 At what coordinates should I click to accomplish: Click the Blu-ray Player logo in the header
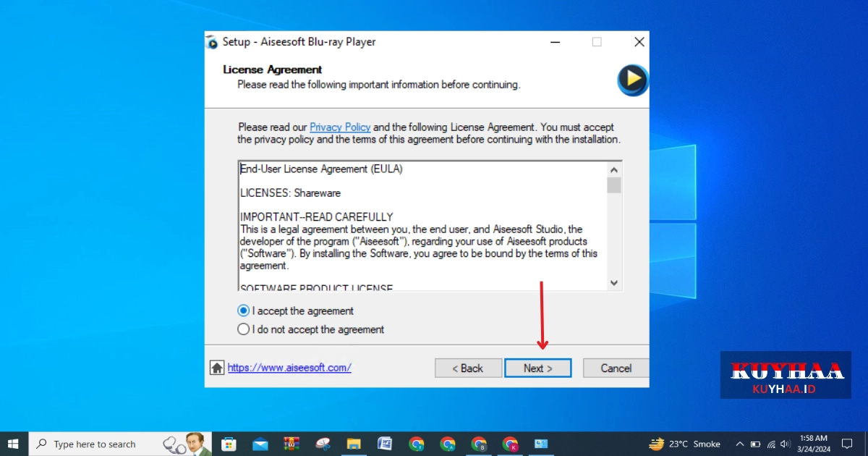[x=632, y=80]
